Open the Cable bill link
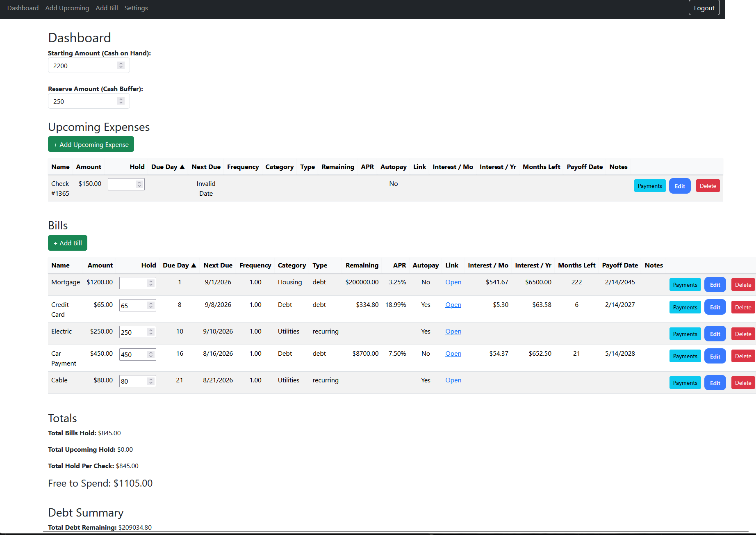The width and height of the screenshot is (756, 535). (x=453, y=380)
